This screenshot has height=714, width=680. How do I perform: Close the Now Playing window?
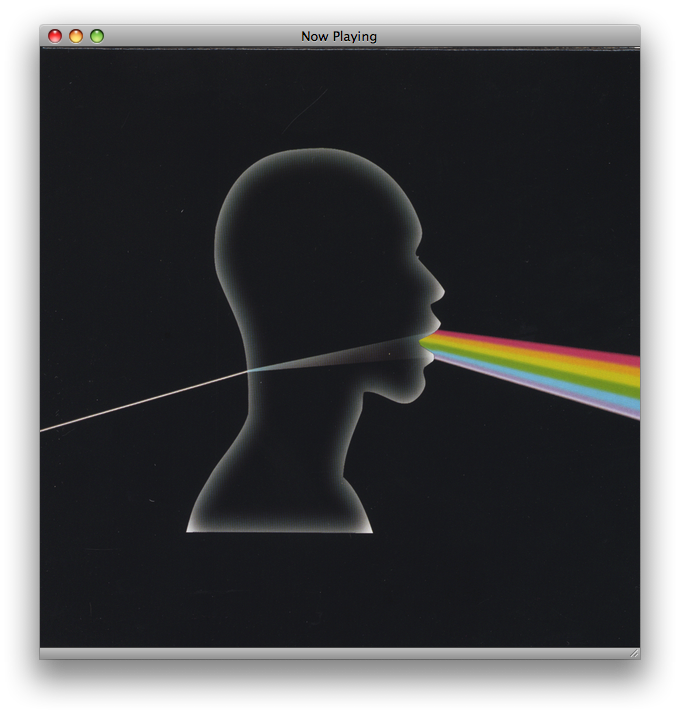click(x=55, y=36)
